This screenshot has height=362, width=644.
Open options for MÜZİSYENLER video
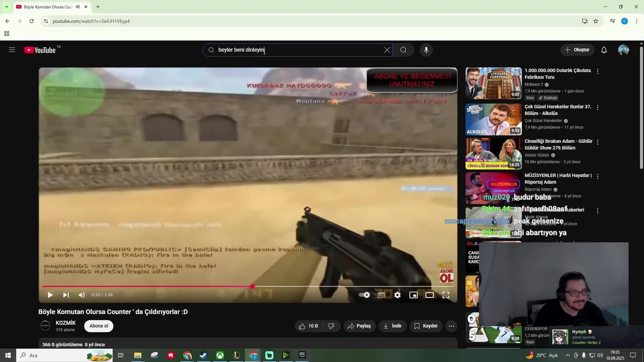pyautogui.click(x=598, y=176)
